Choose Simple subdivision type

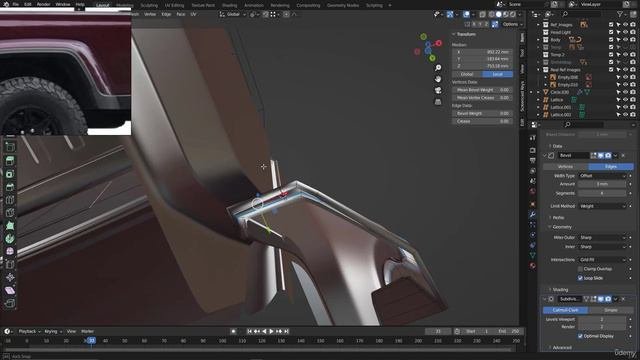tap(611, 310)
